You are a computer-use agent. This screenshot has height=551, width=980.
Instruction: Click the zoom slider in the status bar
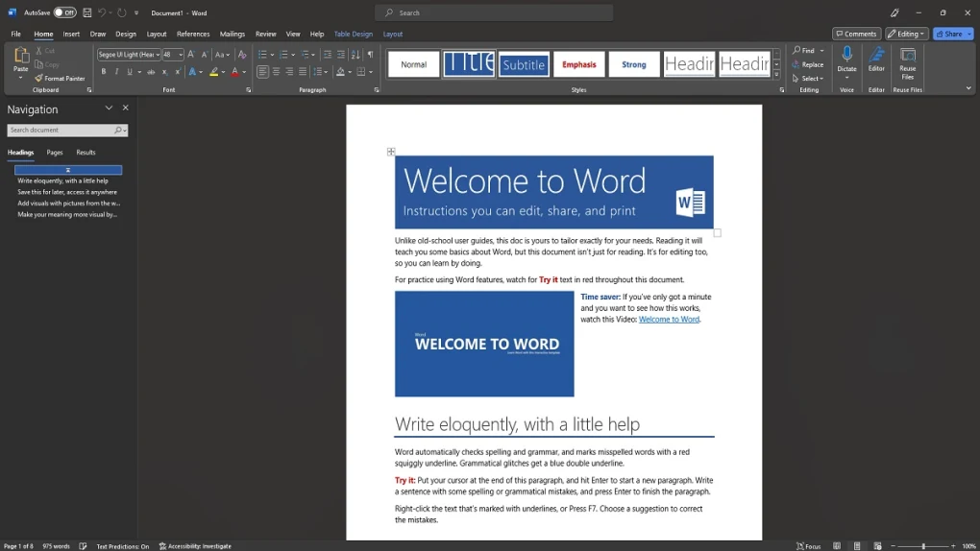pyautogui.click(x=923, y=546)
